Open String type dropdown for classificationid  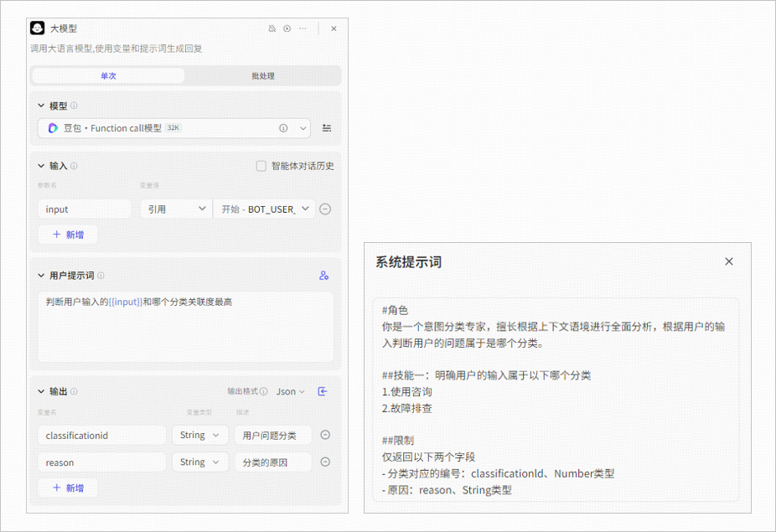click(x=200, y=436)
